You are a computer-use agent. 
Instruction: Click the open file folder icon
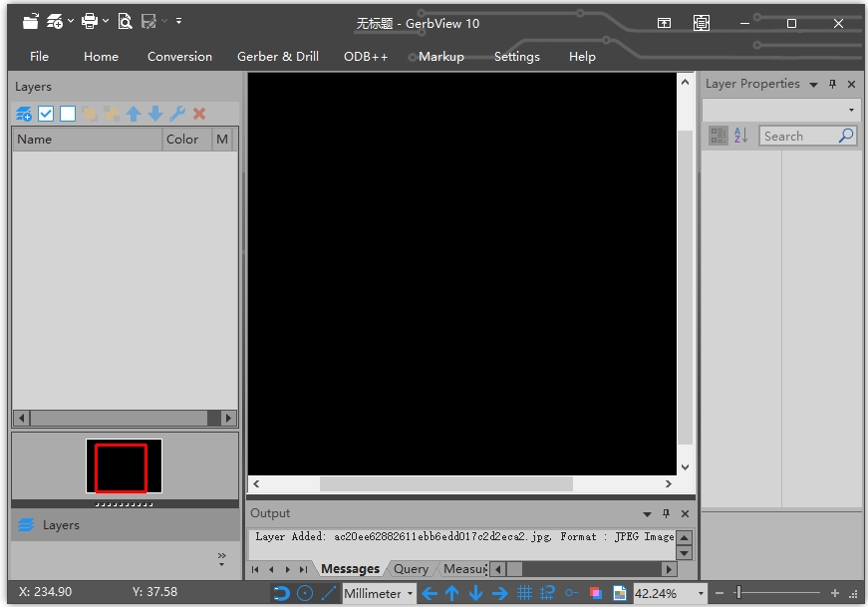pos(31,21)
